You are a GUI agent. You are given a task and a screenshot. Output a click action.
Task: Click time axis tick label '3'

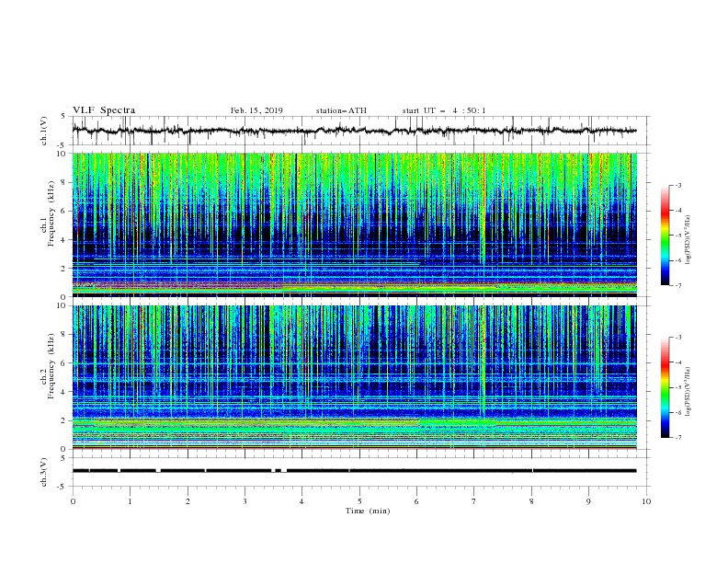[x=245, y=501]
